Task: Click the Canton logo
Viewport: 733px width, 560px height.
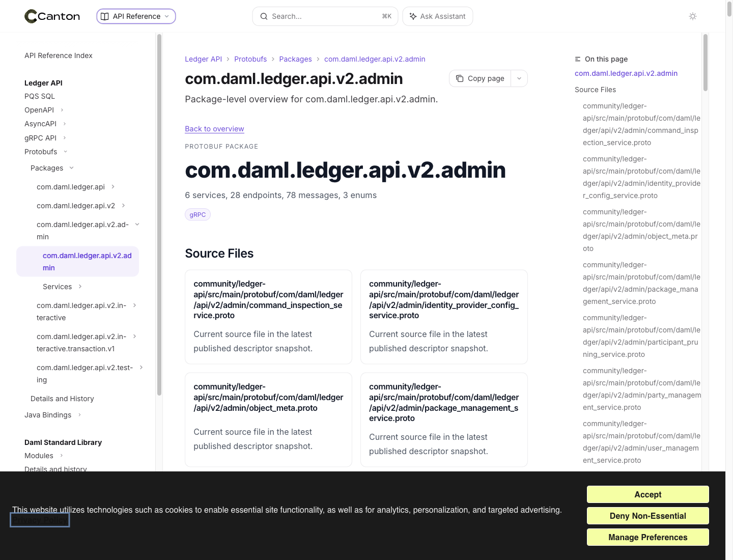Action: pos(52,16)
